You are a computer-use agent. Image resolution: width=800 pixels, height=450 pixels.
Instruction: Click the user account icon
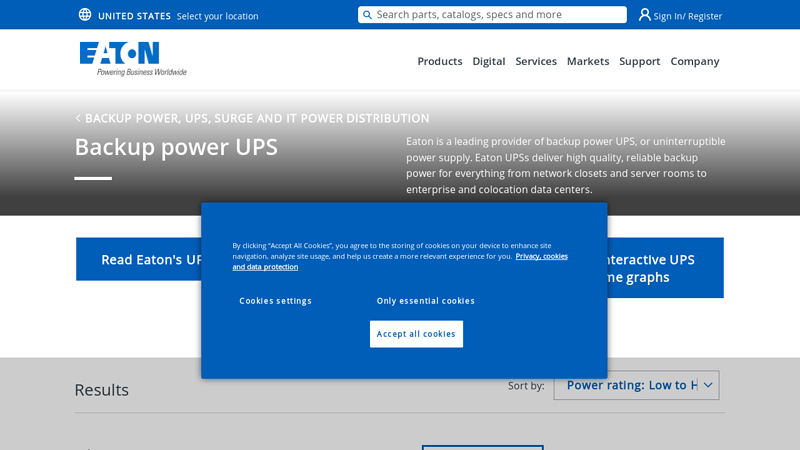644,15
